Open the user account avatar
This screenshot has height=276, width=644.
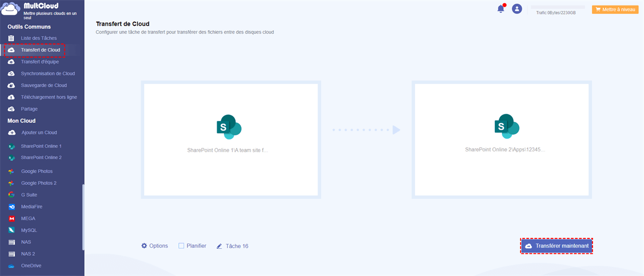[x=517, y=8]
